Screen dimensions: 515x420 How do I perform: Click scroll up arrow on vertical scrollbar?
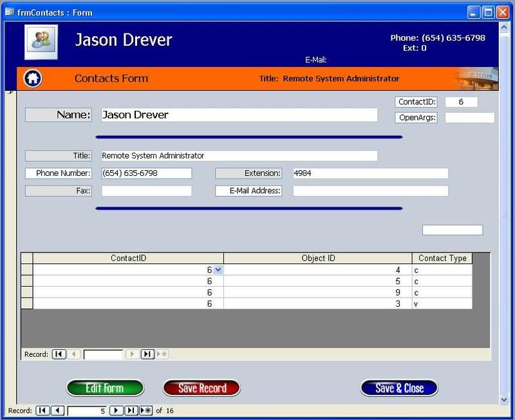coord(504,27)
